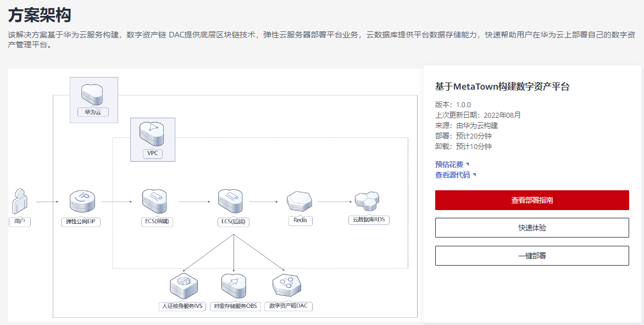
Task: Select the 对象存储服务OBS icon
Action: (x=235, y=285)
